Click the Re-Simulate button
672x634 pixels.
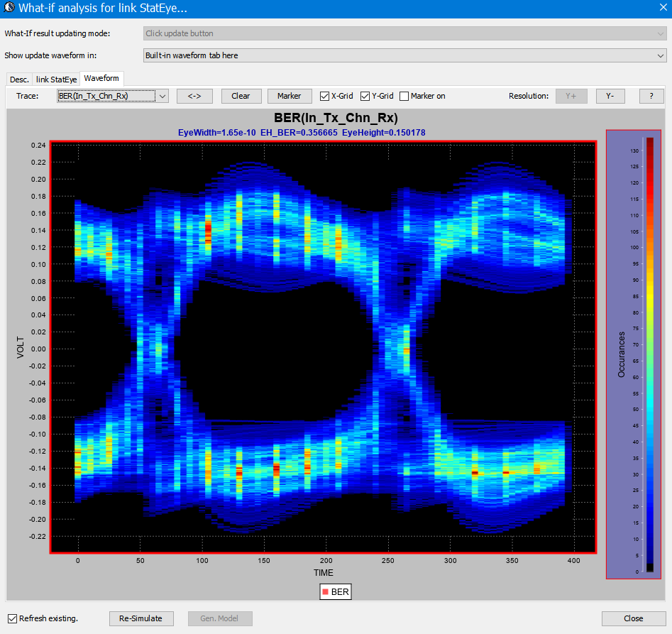(141, 618)
